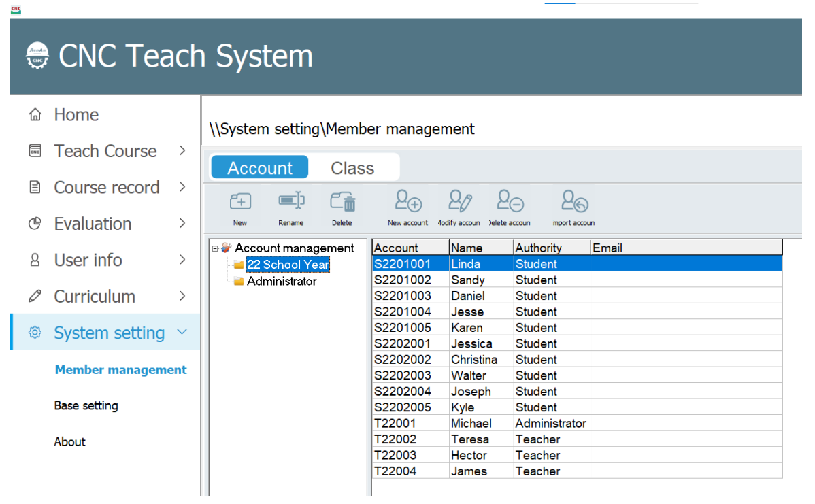Expand the Curriculum chevron

click(x=182, y=296)
